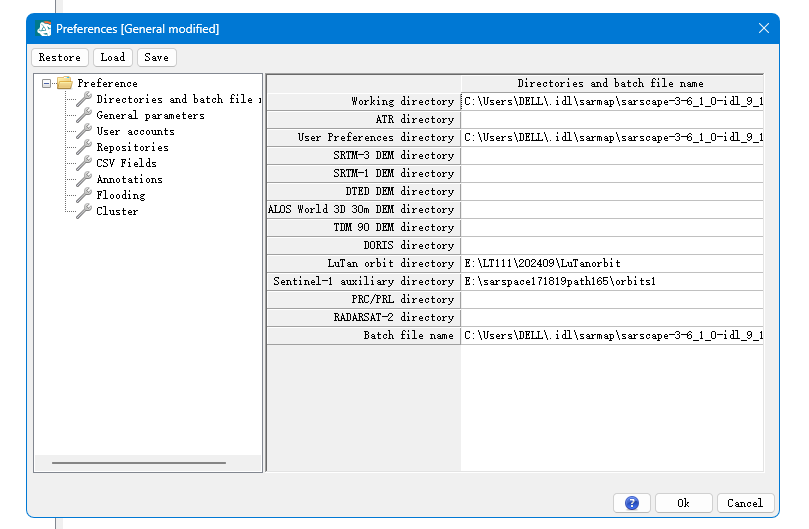Click the PRC/PRL directory value field
809x529 pixels.
612,300
